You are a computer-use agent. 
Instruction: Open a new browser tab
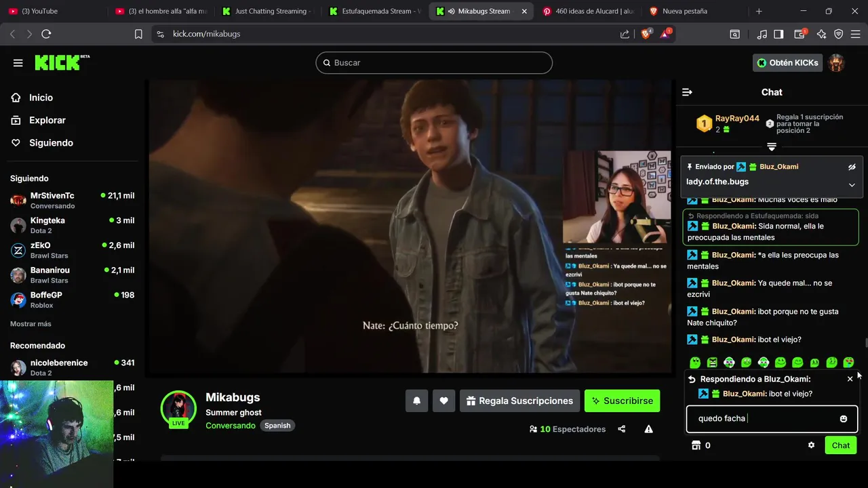point(759,11)
